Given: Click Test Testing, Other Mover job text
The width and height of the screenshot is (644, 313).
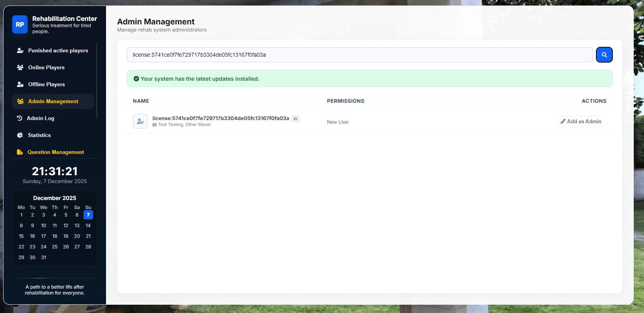Looking at the screenshot, I should pos(184,125).
